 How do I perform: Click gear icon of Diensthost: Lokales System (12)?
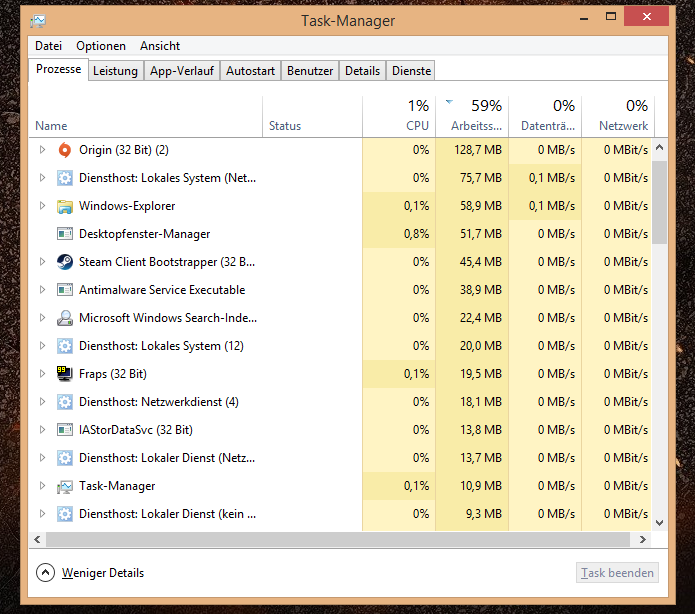[x=65, y=346]
